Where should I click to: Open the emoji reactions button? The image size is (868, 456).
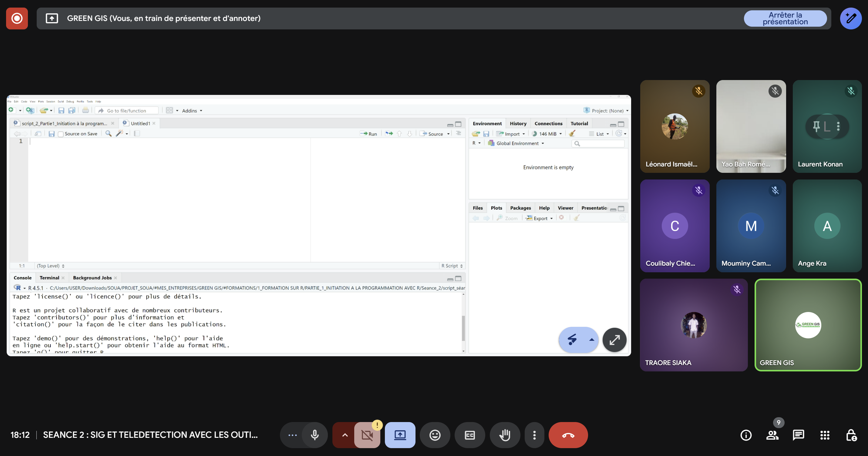point(435,435)
